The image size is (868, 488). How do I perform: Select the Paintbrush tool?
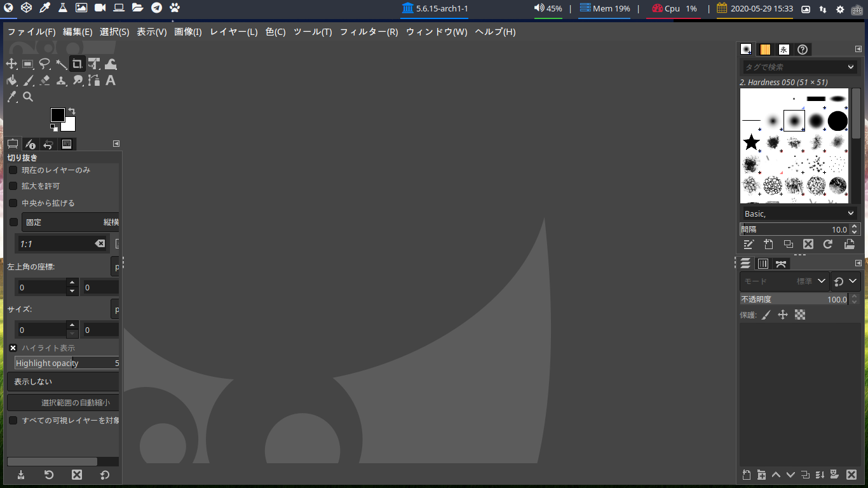click(x=28, y=80)
